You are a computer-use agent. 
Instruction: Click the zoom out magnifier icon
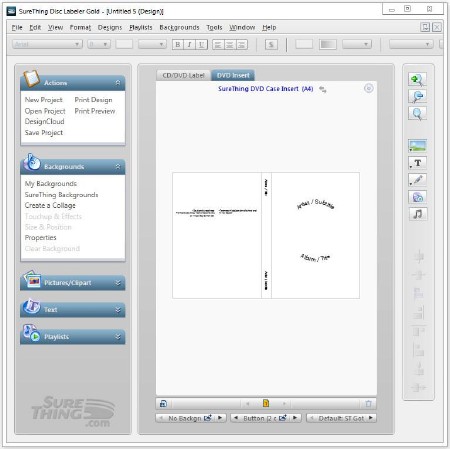(x=417, y=97)
